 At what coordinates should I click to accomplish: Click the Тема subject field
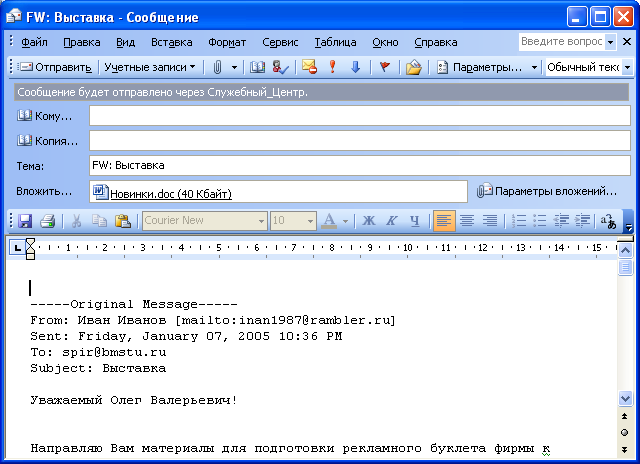(x=360, y=165)
